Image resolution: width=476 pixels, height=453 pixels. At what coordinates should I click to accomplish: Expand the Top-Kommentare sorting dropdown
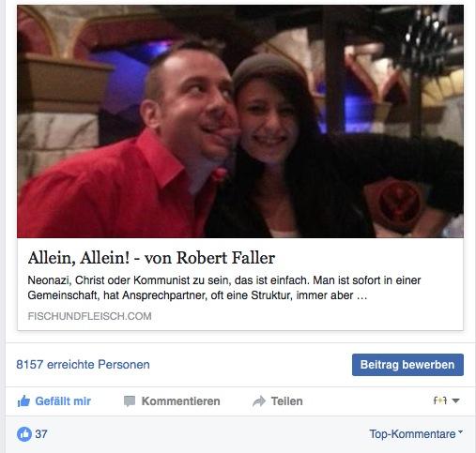click(x=416, y=434)
